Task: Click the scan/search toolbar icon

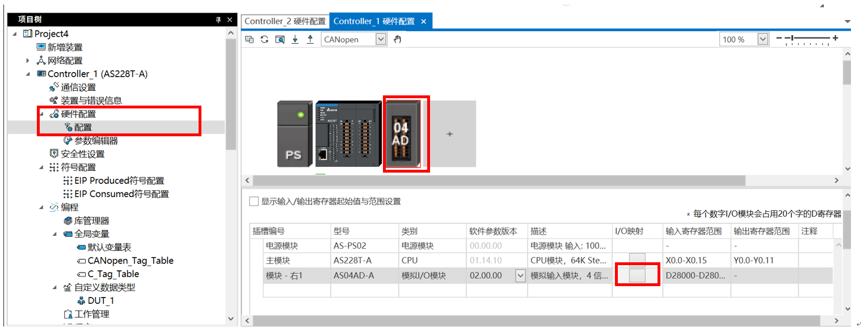Action: [x=280, y=39]
